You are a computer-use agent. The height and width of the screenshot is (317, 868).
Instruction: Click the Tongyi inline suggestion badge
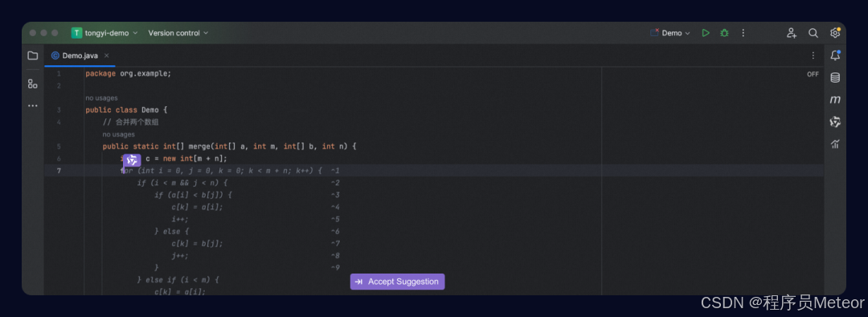(x=132, y=160)
